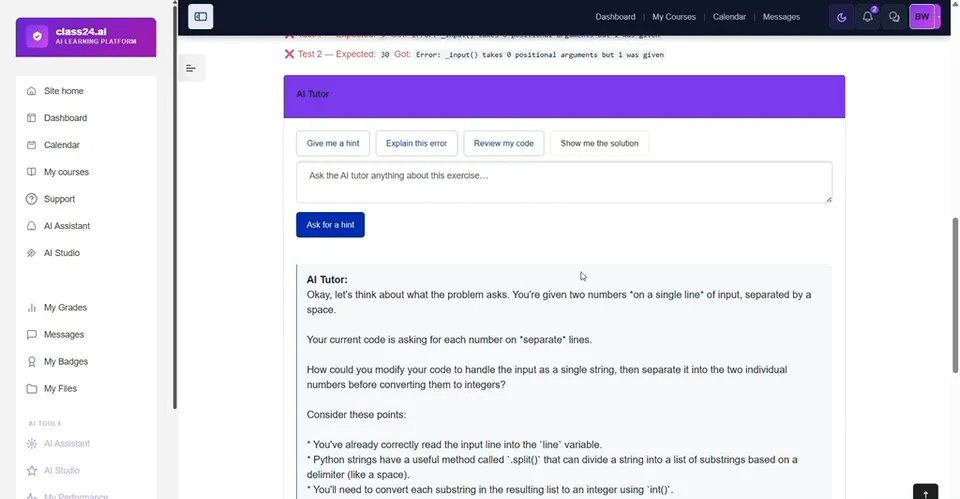Open the course index drawer icon
This screenshot has width=960, height=499.
click(191, 68)
